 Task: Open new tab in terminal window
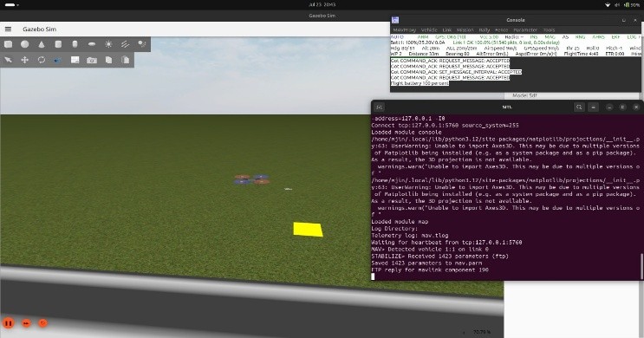[379, 107]
